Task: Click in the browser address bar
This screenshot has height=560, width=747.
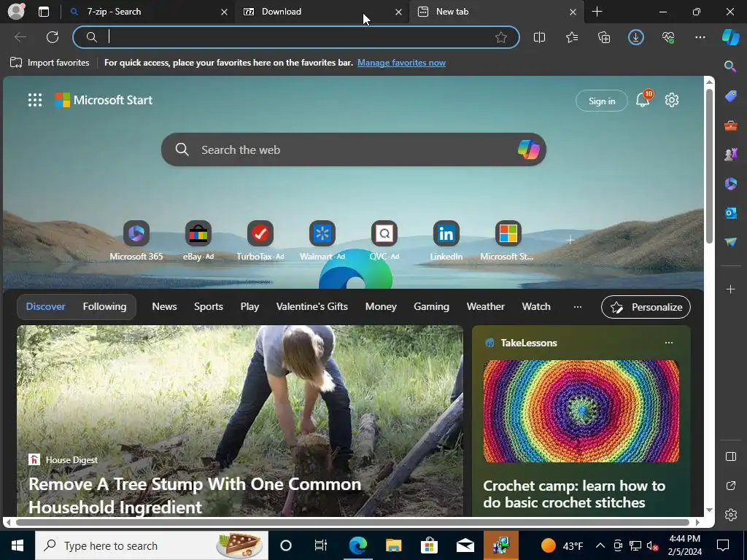Action: tap(295, 37)
